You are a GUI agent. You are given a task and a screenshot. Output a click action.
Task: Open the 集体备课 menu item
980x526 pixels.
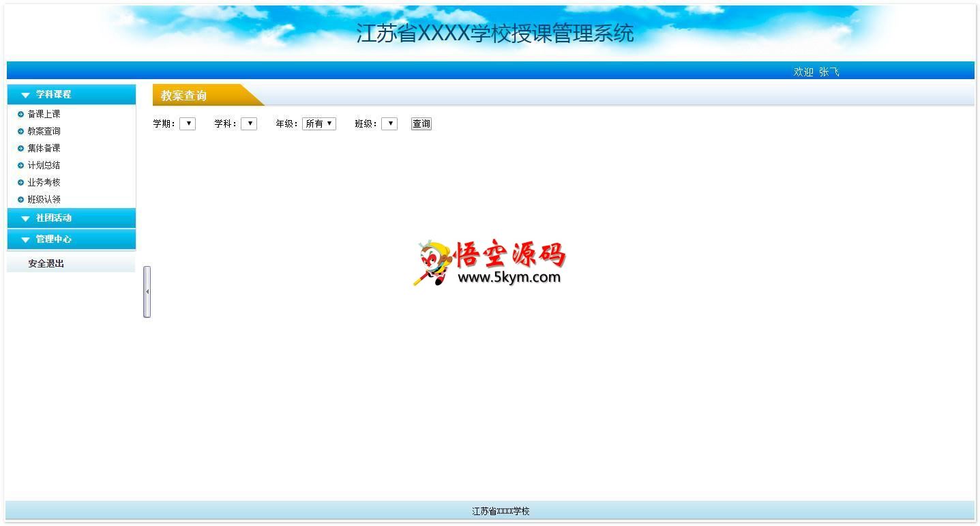(x=44, y=148)
